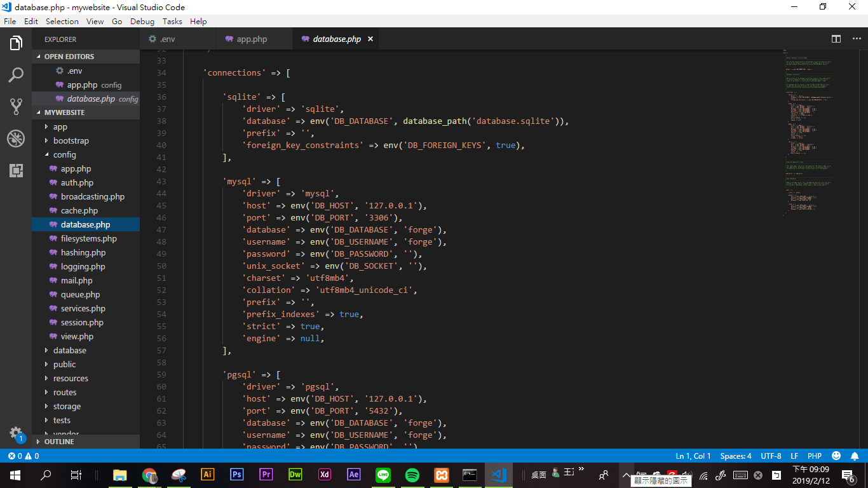Screen dimensions: 868x488
Task: Open Windows Action Center notification icon
Action: click(848, 475)
